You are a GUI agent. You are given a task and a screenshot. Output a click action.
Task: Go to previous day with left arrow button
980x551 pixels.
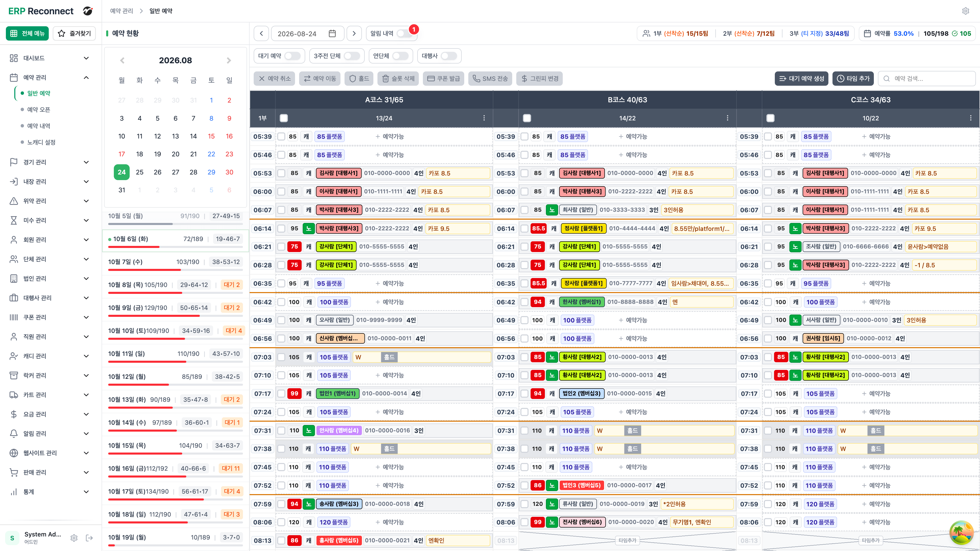(x=261, y=33)
